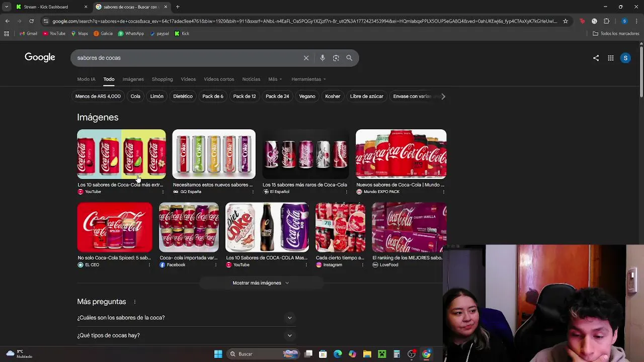This screenshot has height=362, width=644.
Task: Apply the Pack de 12 filter chip
Action: (x=245, y=96)
